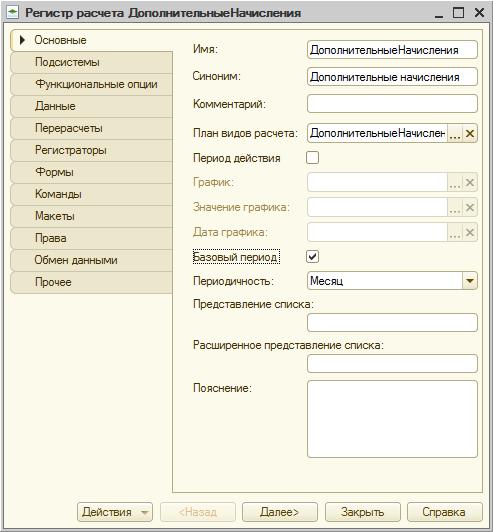
Task: Click the <Назад button
Action: (198, 512)
